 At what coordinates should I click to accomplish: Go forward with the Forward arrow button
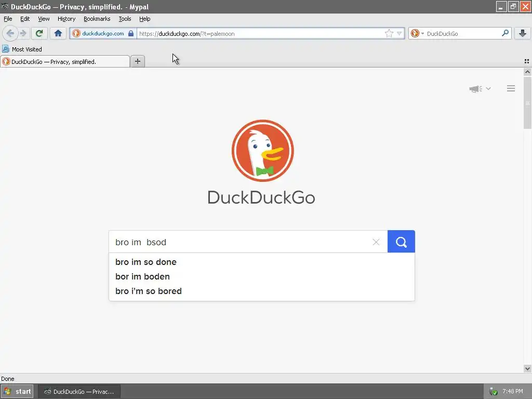click(x=23, y=33)
